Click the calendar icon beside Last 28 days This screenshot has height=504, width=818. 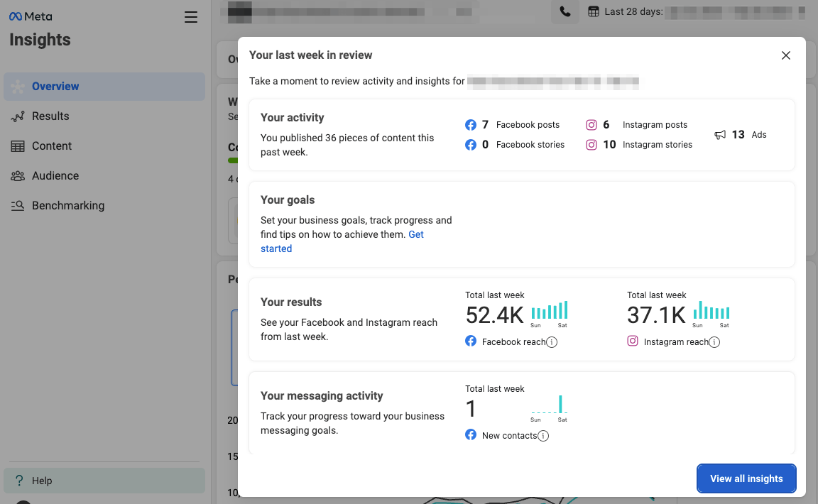[592, 11]
